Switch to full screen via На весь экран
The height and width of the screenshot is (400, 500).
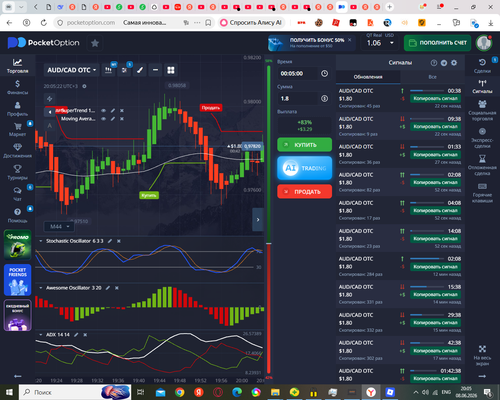[482, 355]
